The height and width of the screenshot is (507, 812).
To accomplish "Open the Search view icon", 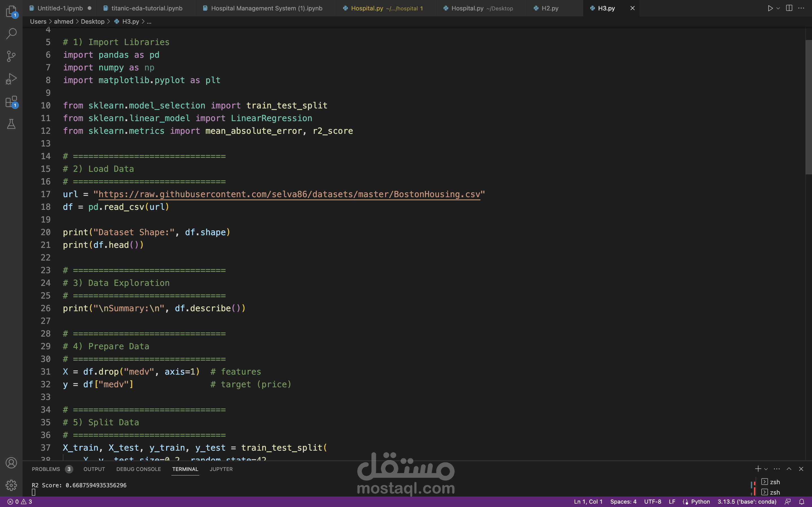I will pyautogui.click(x=11, y=34).
